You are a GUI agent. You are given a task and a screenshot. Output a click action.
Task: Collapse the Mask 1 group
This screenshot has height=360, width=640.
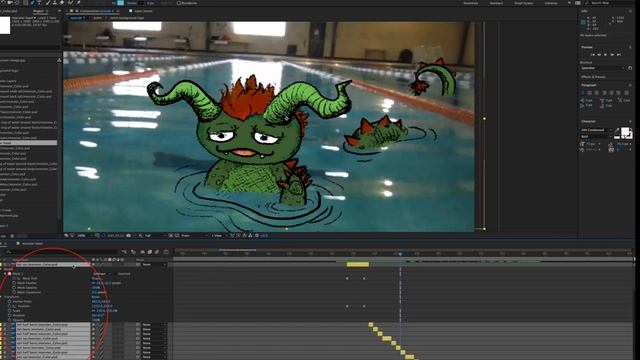[5, 274]
